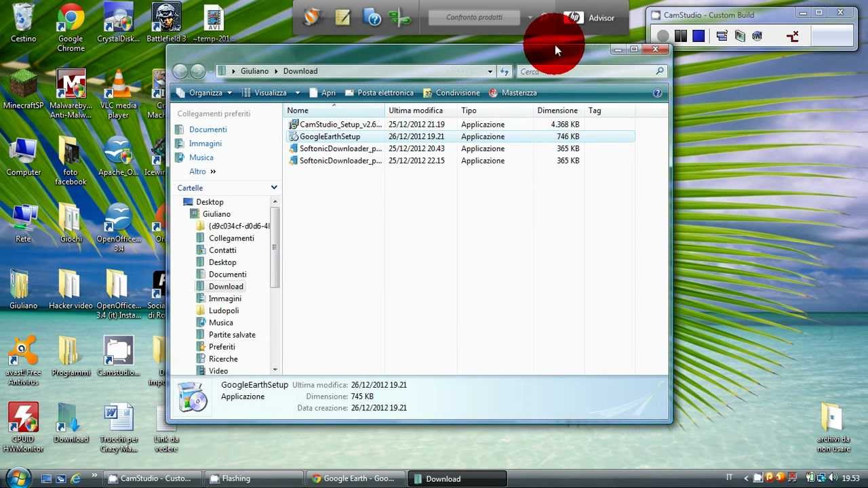Open Documenti favorite link
Image resolution: width=868 pixels, height=488 pixels.
tap(208, 129)
